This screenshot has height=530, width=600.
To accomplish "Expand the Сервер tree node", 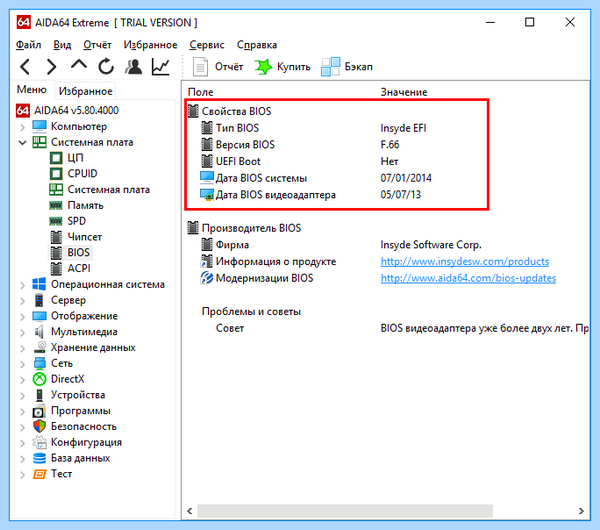I will tap(23, 301).
